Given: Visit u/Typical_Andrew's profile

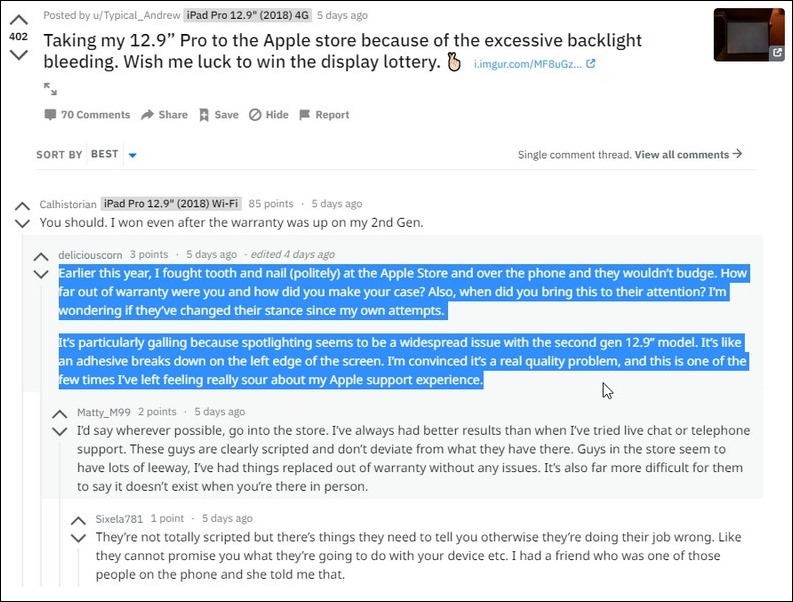Looking at the screenshot, I should pyautogui.click(x=136, y=15).
